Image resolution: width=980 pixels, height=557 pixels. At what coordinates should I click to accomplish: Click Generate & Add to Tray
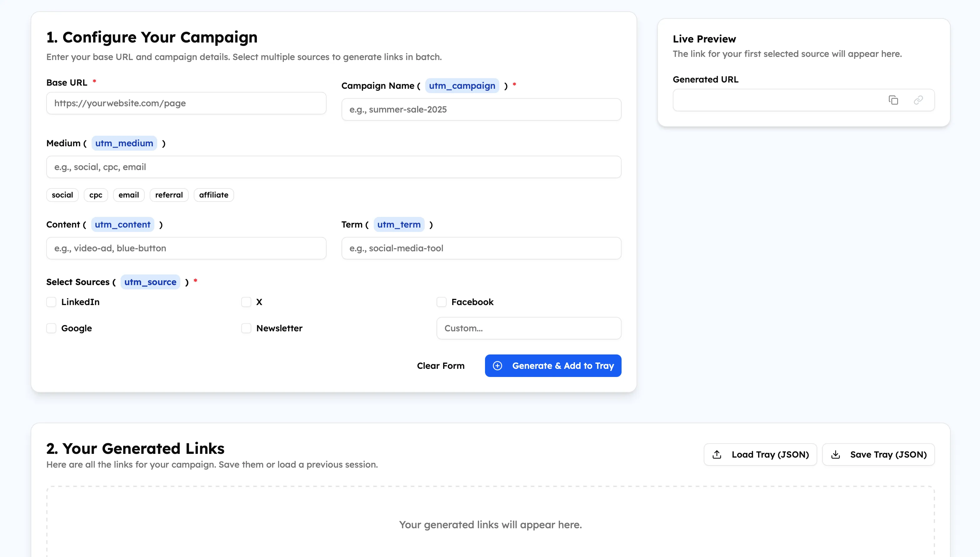coord(553,366)
